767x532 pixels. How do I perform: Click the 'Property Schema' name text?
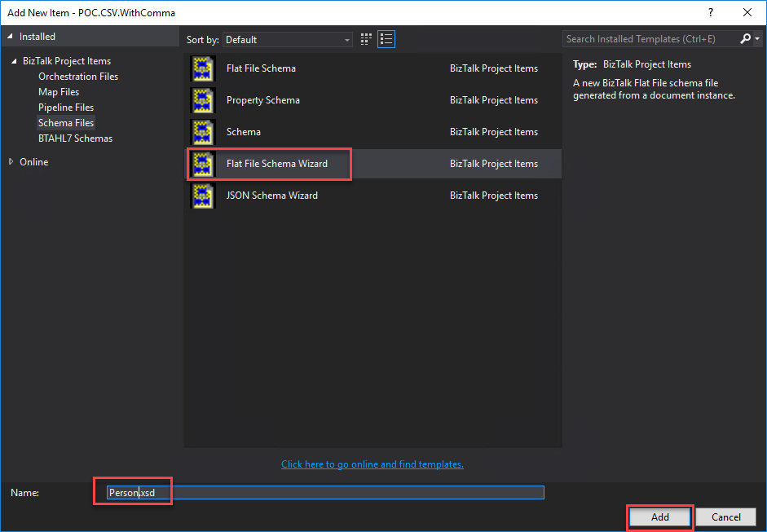point(263,100)
